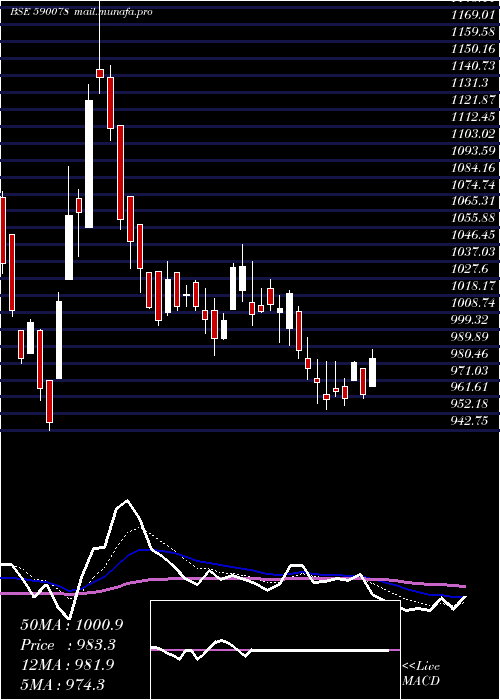Click the 1008.74 price axis label

pyautogui.click(x=473, y=303)
